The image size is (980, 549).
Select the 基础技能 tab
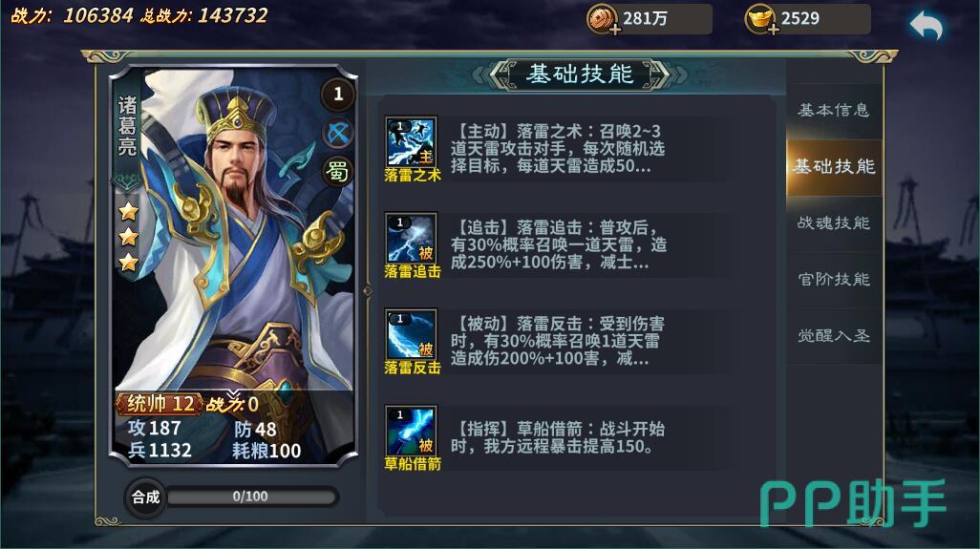pos(834,167)
